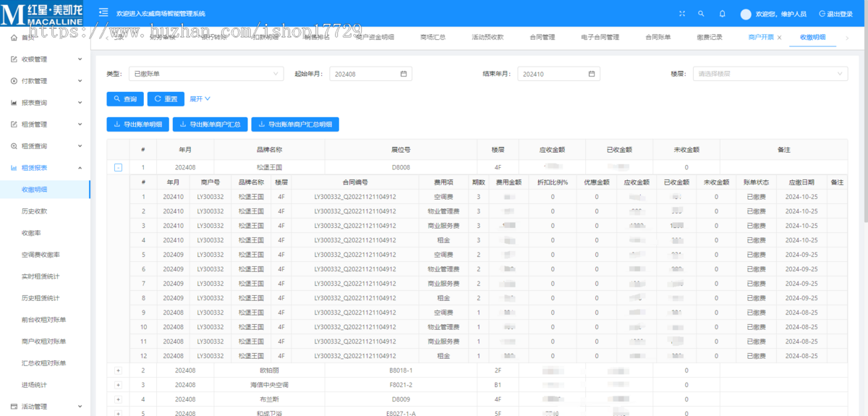Expand the 报表查询 menu chevron
Image resolution: width=868 pixels, height=416 pixels.
pos(80,103)
